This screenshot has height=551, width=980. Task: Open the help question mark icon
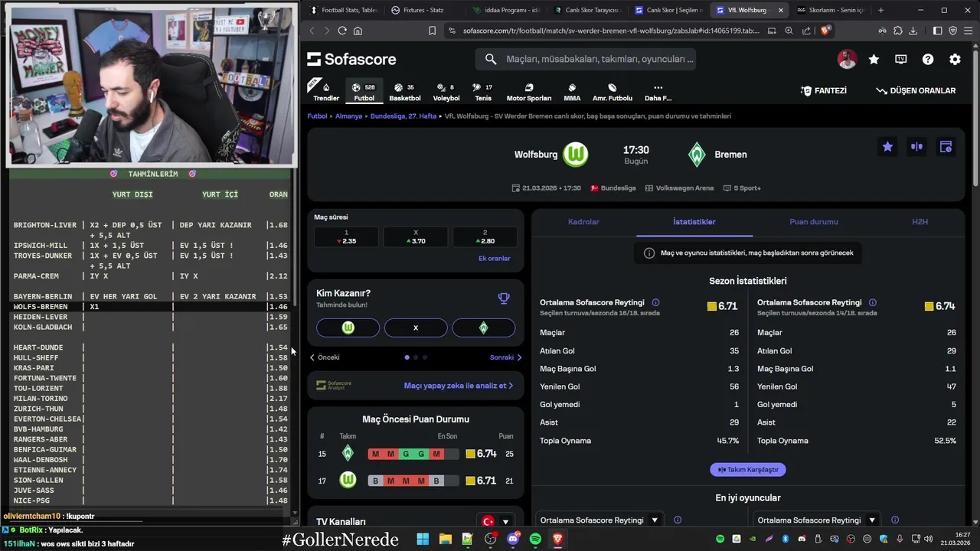point(928,59)
